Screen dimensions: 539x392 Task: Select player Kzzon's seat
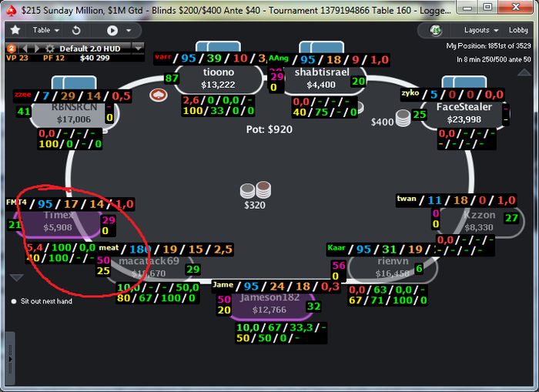click(480, 221)
